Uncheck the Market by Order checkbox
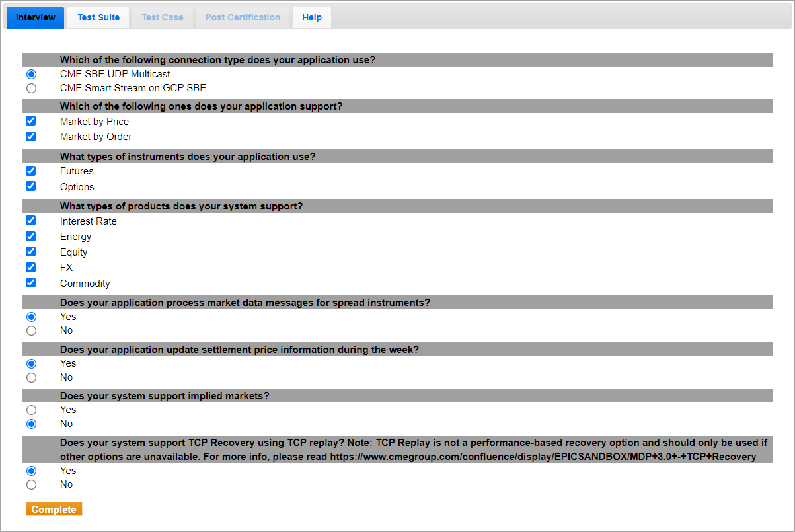Image resolution: width=795 pixels, height=532 pixels. tap(30, 137)
